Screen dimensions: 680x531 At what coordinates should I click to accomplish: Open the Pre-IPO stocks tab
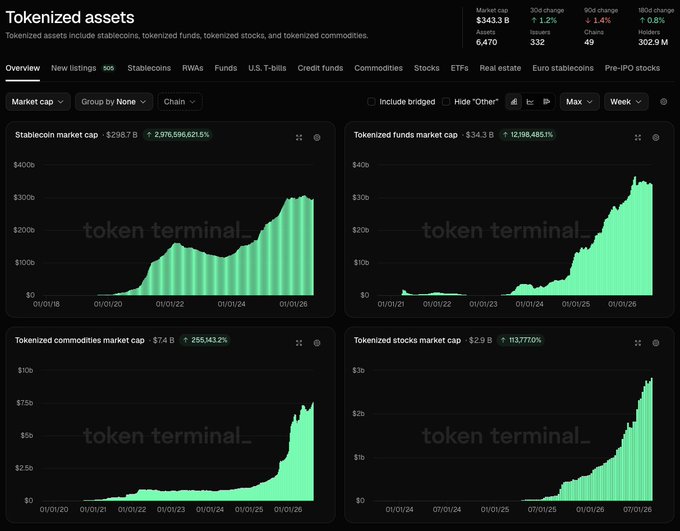click(x=632, y=68)
